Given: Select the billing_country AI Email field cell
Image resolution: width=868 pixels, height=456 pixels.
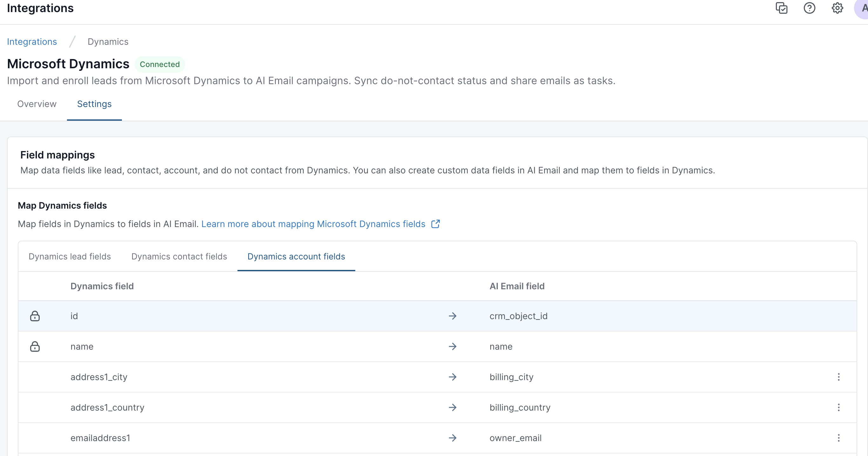Looking at the screenshot, I should pyautogui.click(x=520, y=407).
